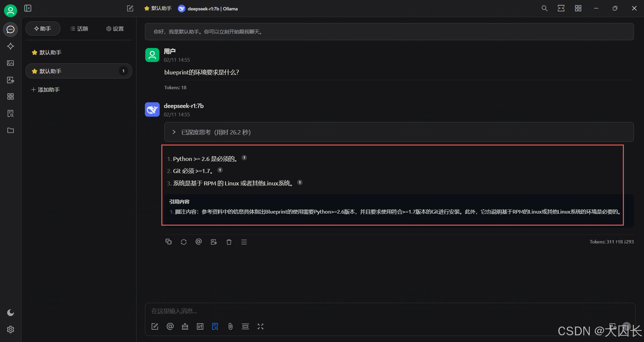Image resolution: width=644 pixels, height=342 pixels.
Task: Select the Translate tool in sidebar
Action: (10, 80)
